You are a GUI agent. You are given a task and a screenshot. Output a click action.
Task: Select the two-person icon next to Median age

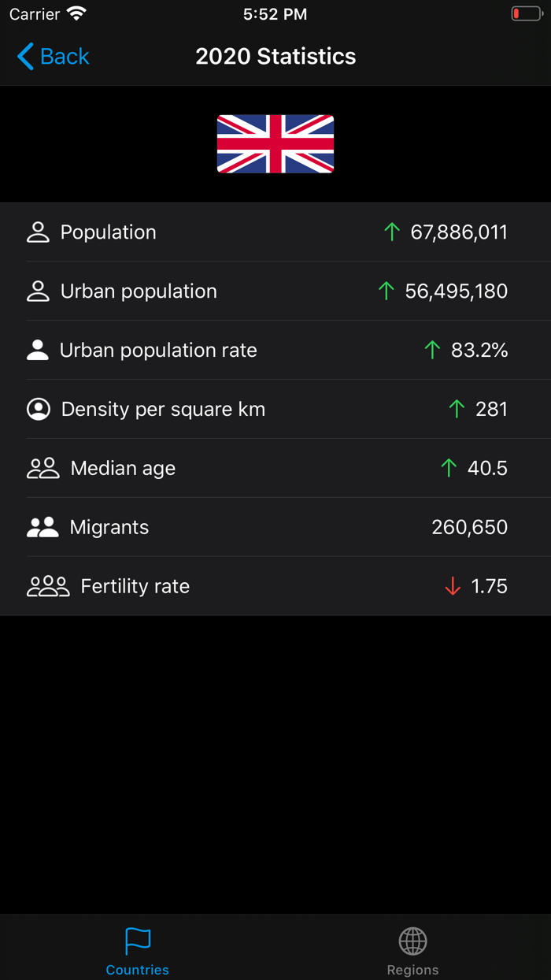[x=43, y=467]
